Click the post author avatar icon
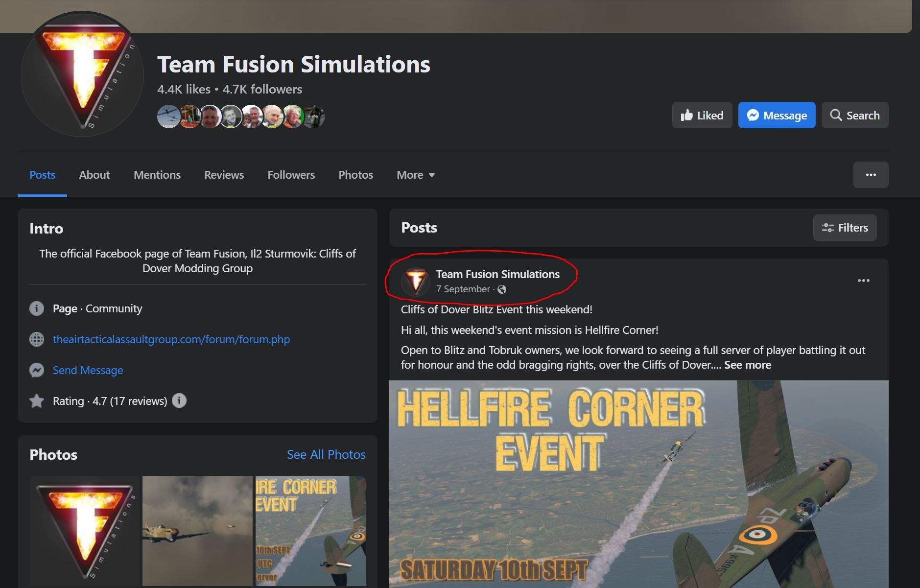Viewport: 920px width, 588px height. pos(416,282)
